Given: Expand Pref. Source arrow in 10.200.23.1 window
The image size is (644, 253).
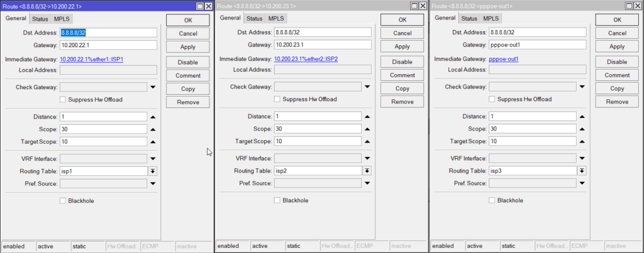Looking at the screenshot, I should pyautogui.click(x=367, y=183).
